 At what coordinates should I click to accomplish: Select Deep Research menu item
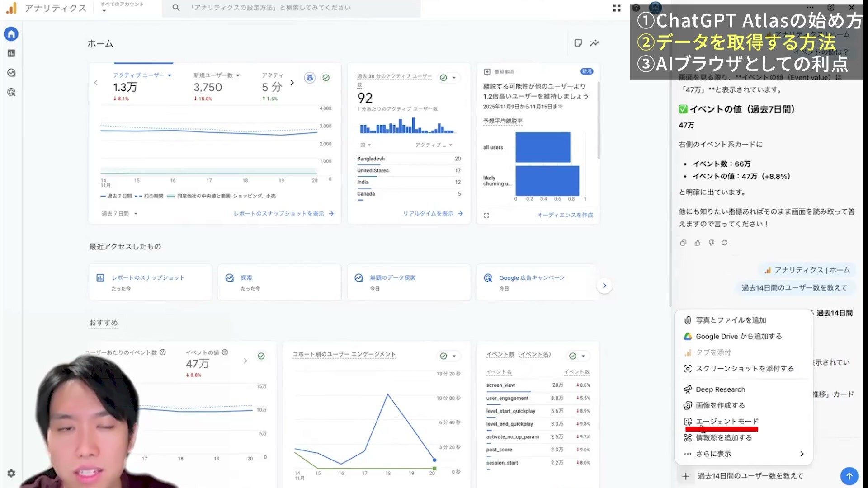click(744, 389)
